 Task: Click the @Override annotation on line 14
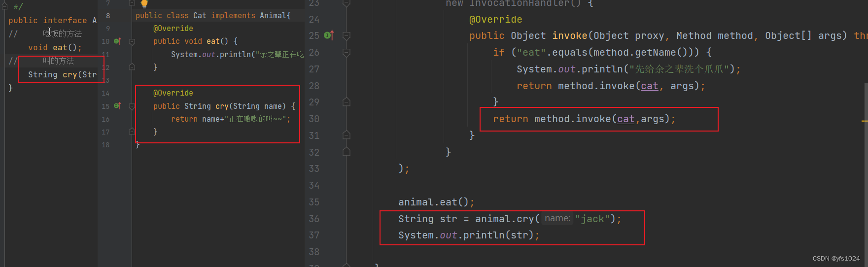[x=173, y=93]
